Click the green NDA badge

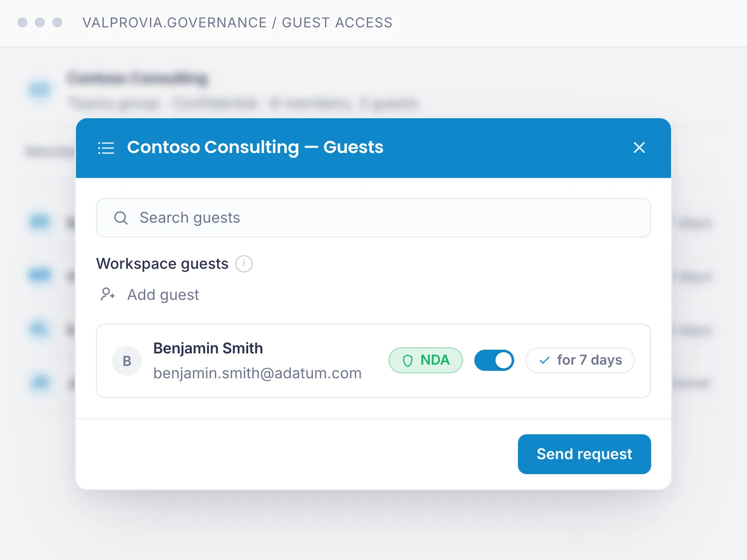pos(426,360)
